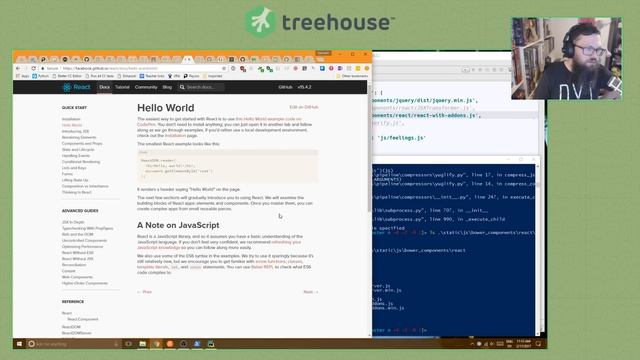Open Web Components guide in sidebar
Viewport: 640px width, 360px height.
point(77,277)
